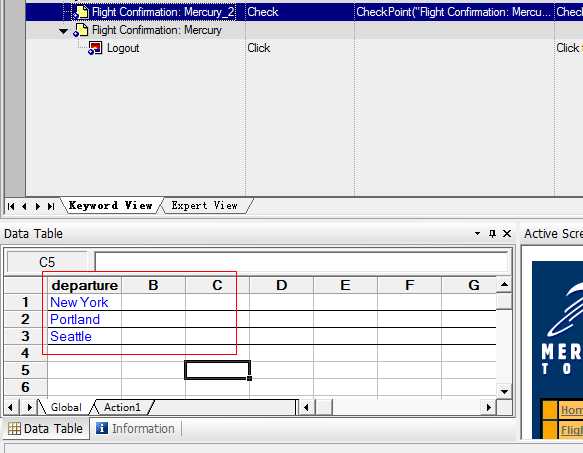Click the Information blue i icon
Viewport: 583px width, 453px height.
[x=102, y=428]
